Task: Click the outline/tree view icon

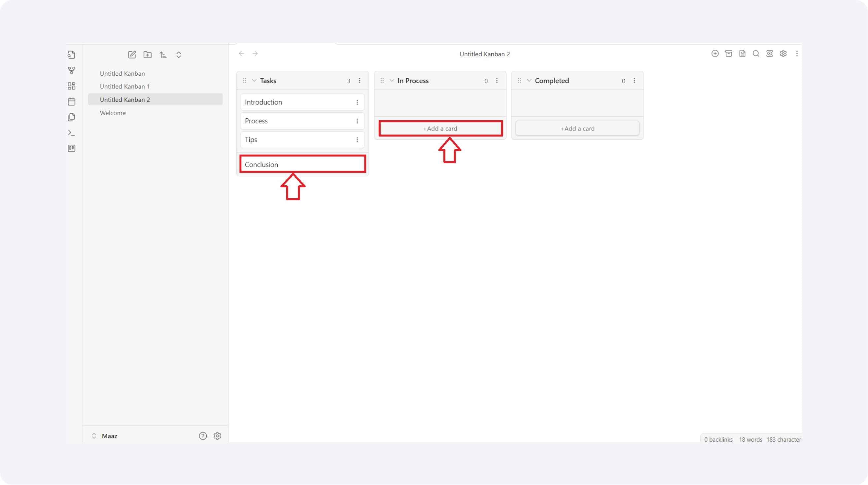Action: coord(163,55)
